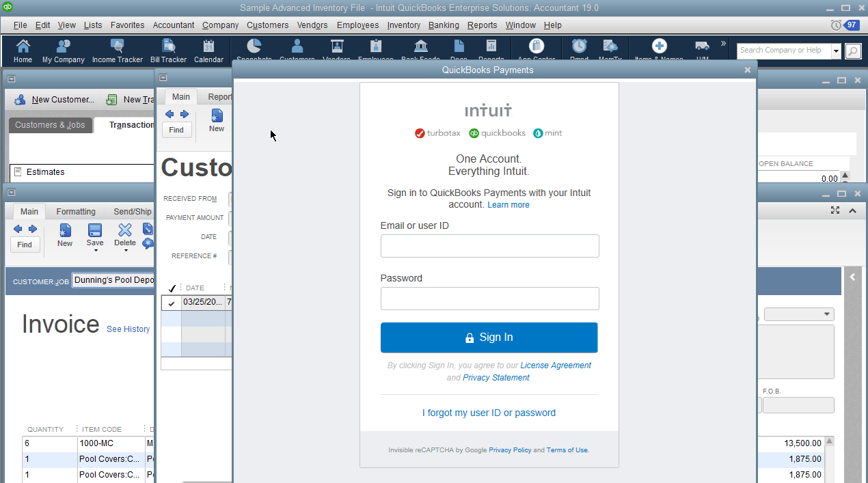Open the Accountant menu
This screenshot has height=483, width=868.
tap(174, 25)
